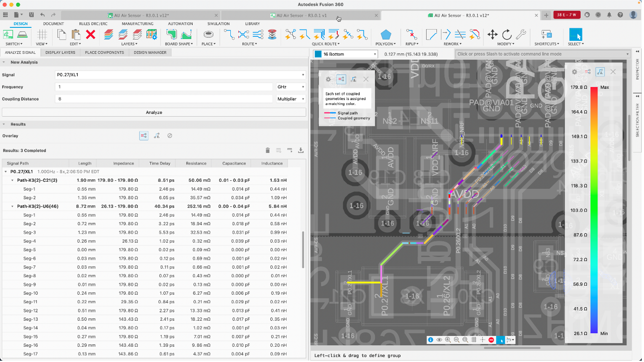Click the red X Delete icon
Image resolution: width=644 pixels, height=362 pixels.
coord(90,34)
